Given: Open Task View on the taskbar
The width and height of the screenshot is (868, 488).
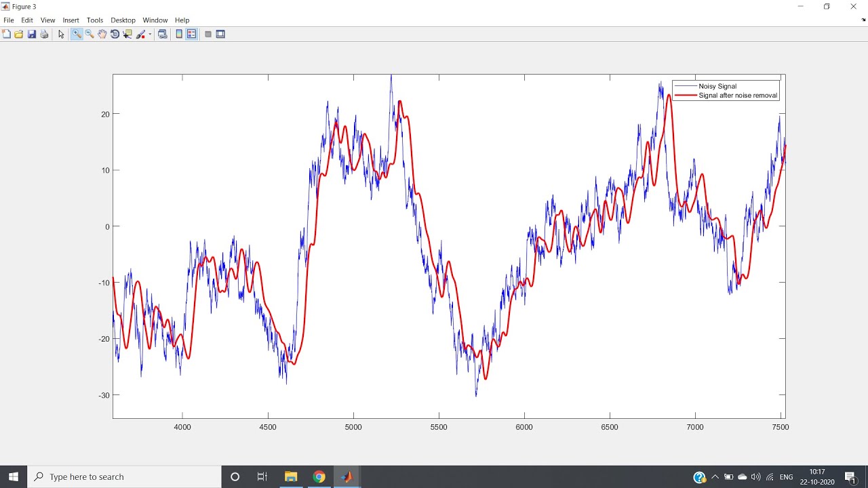Looking at the screenshot, I should click(x=262, y=476).
